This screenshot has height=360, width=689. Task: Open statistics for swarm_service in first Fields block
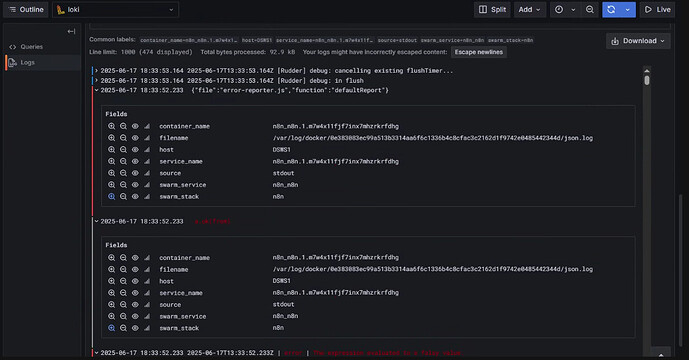pos(147,185)
